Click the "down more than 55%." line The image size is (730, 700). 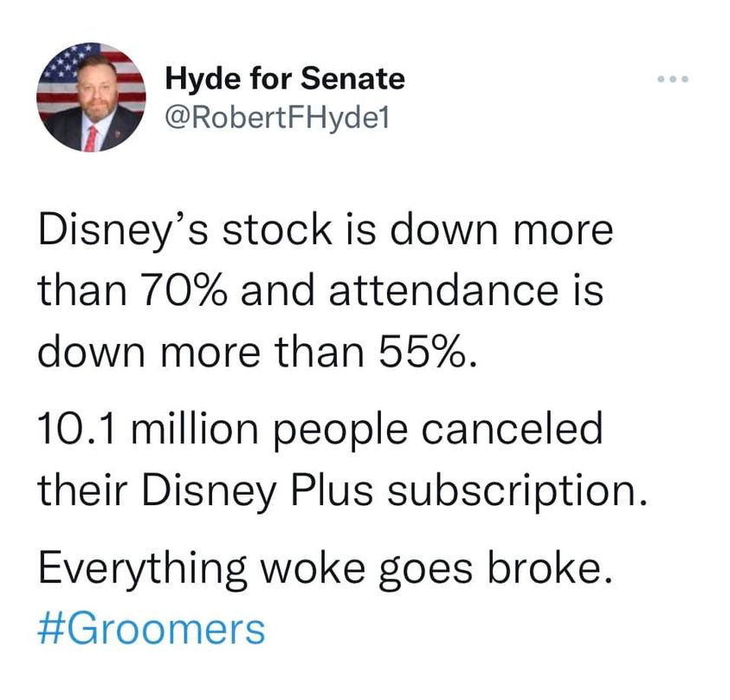(x=256, y=351)
